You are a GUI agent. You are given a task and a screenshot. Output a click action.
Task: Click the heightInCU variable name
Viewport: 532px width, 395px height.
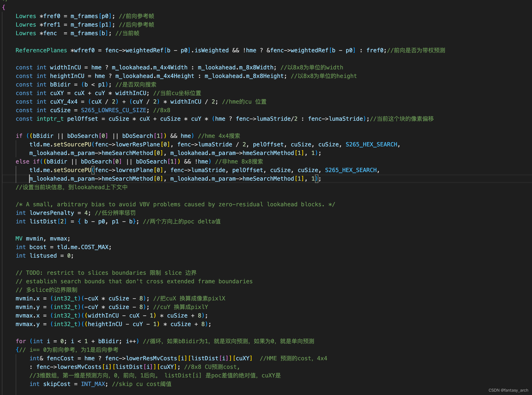[67, 76]
